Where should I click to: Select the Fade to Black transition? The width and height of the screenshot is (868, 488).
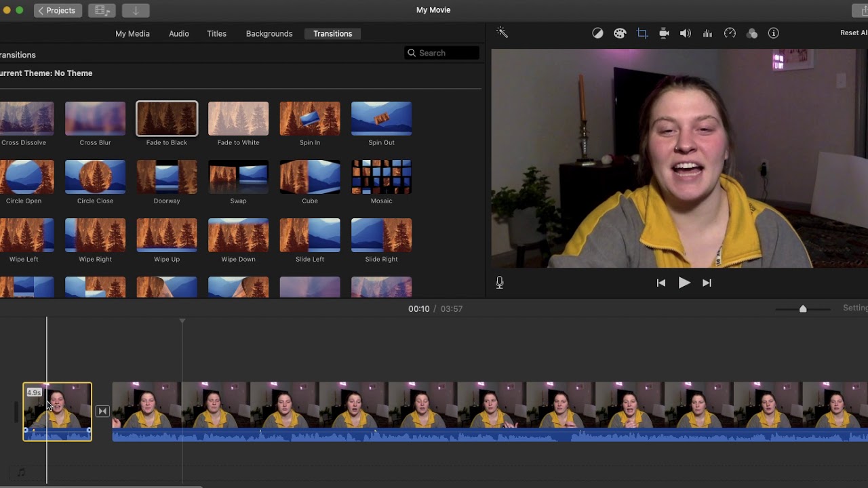coord(167,119)
